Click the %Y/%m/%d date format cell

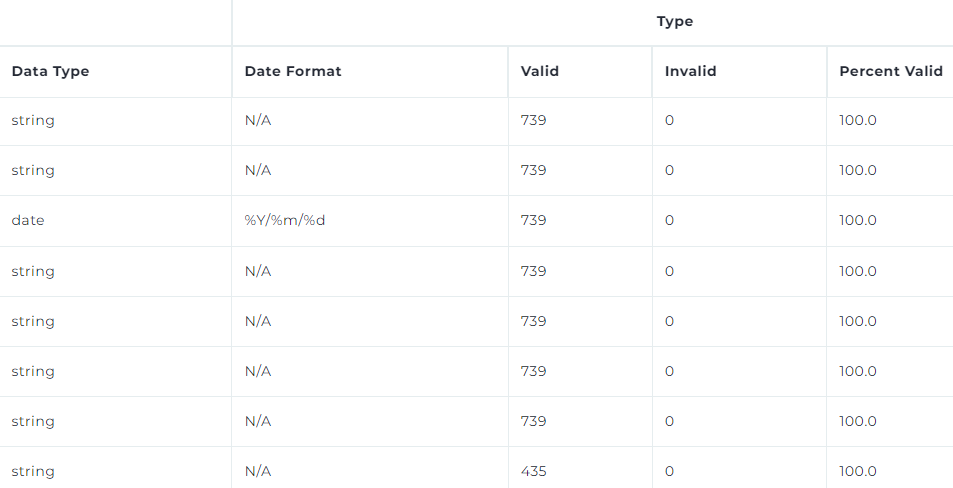coord(285,220)
